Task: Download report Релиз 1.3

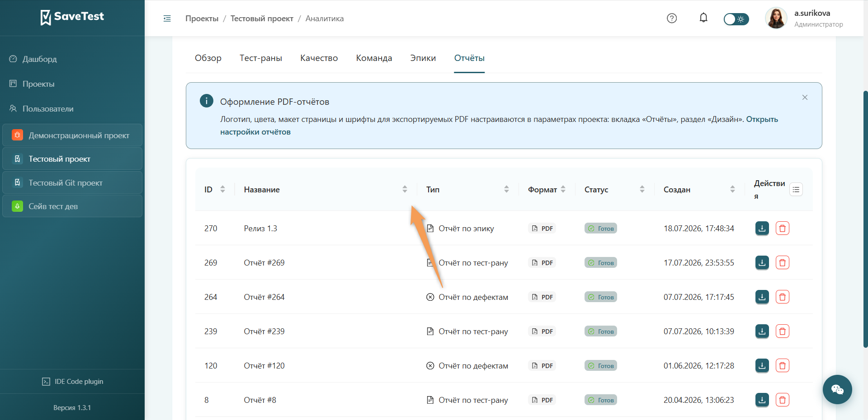Action: point(762,229)
